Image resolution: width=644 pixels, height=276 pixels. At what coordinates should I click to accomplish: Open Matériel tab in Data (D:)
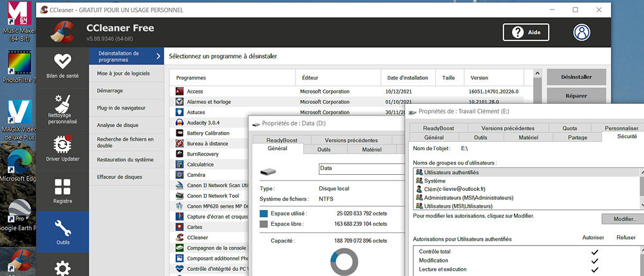372,150
